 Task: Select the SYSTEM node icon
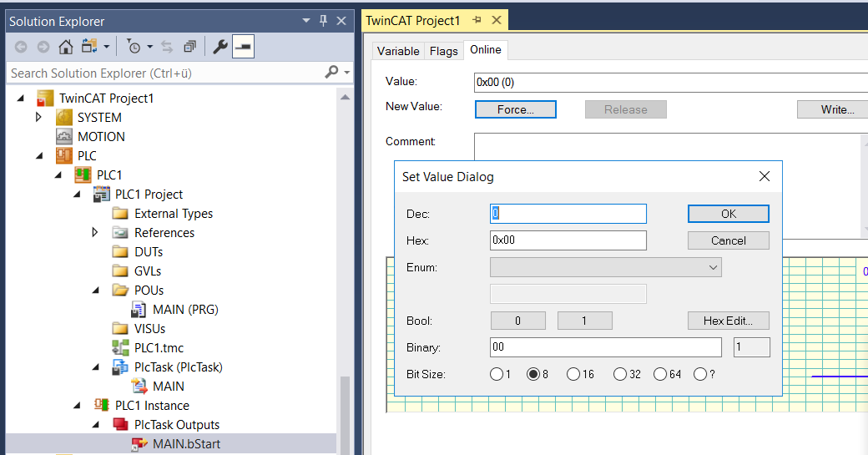pos(64,118)
